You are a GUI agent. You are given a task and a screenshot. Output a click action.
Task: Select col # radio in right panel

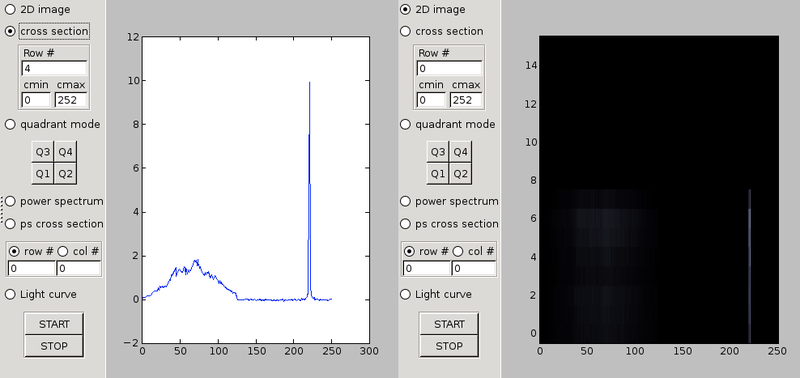458,251
